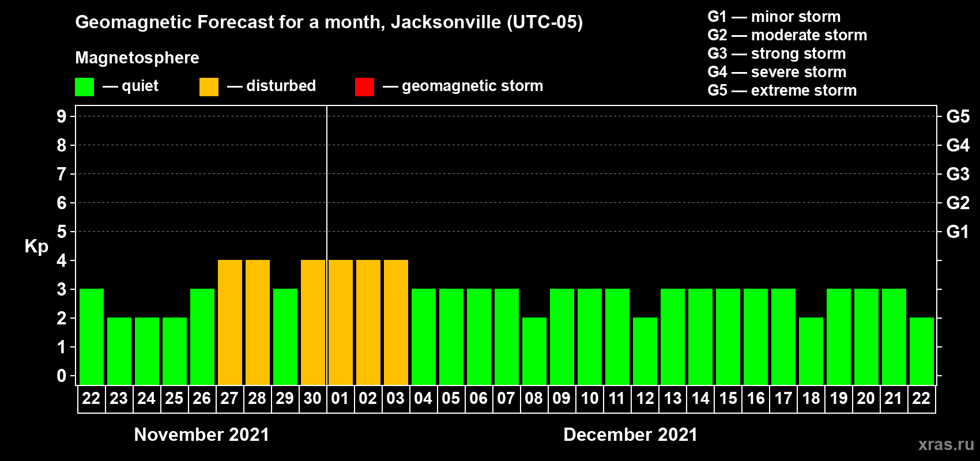Click the 'quiet' legend text
Screen dimensions: 980x461
(x=140, y=86)
